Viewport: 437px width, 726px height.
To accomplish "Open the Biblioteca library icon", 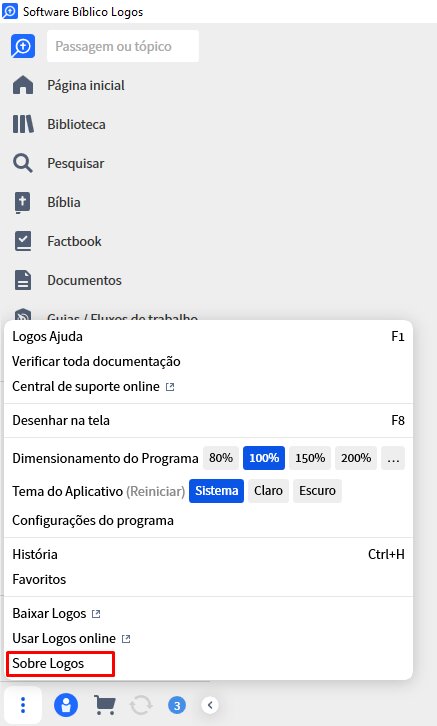I will click(23, 124).
